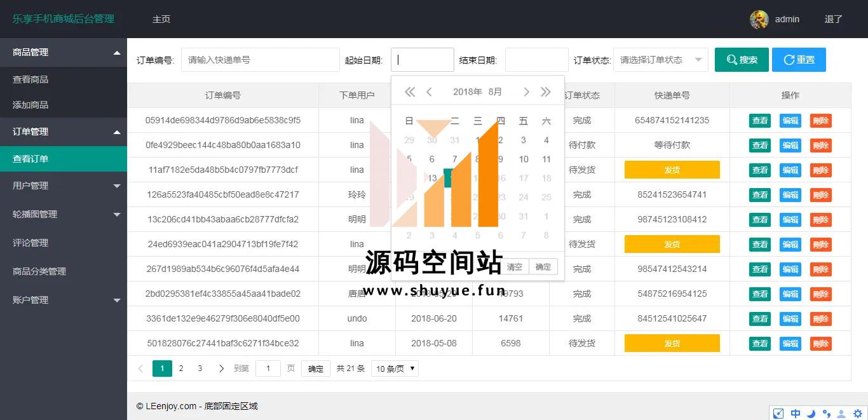Go to previous page of orders
Viewport: 868px width, 420px height.
coord(140,369)
